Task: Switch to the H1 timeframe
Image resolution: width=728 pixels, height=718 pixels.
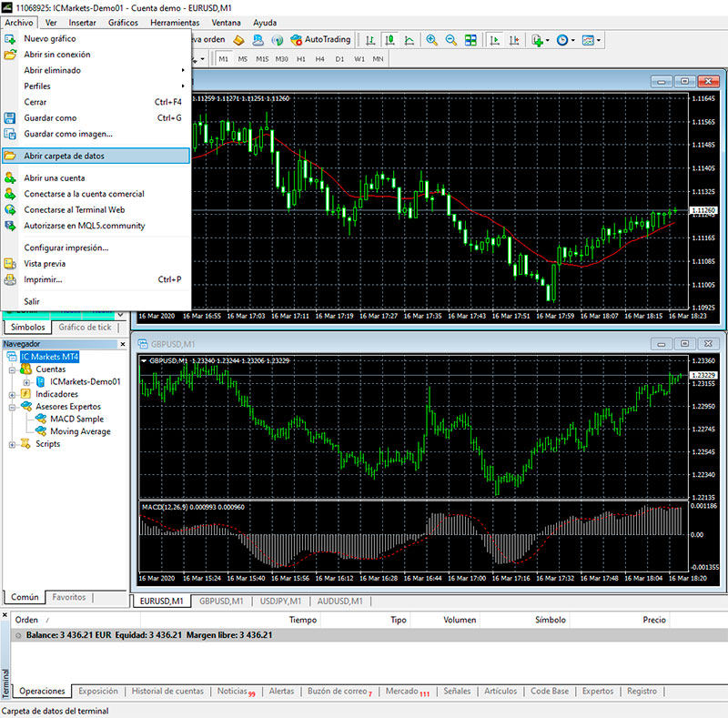Action: tap(301, 59)
